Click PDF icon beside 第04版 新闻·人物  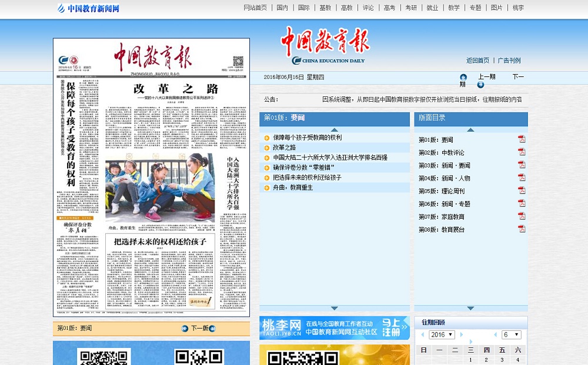coord(522,178)
